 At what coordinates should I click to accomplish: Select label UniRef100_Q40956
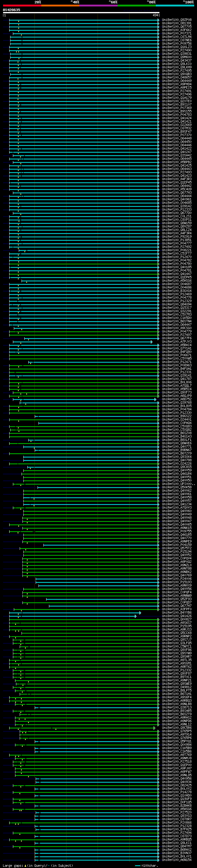[177, 779]
